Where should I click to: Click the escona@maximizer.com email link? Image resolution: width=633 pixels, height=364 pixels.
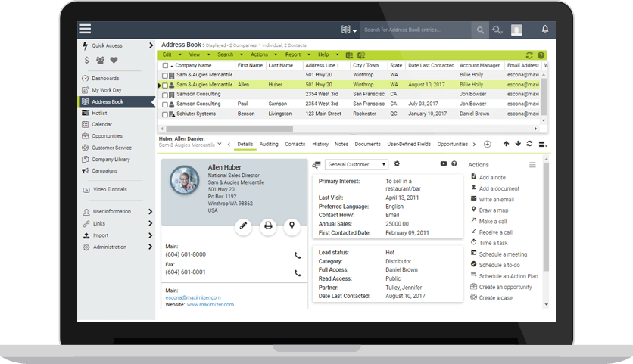[193, 298]
